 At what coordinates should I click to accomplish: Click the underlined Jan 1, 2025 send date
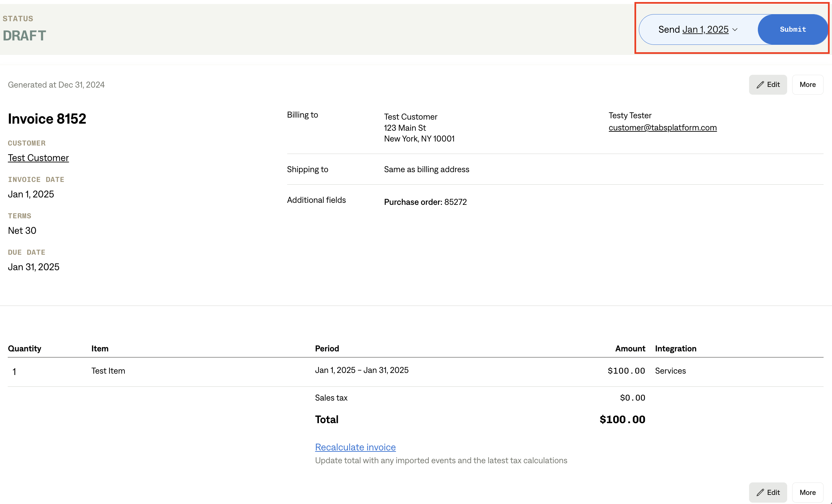[x=705, y=30]
